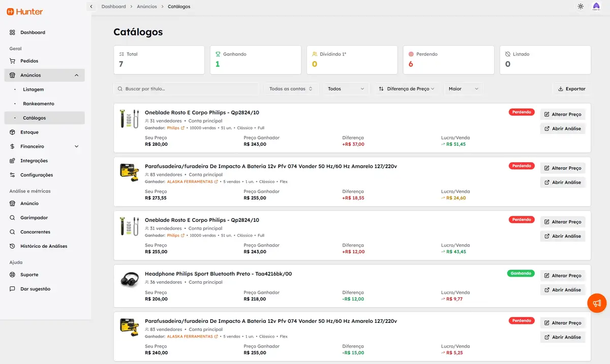Filter by the Total summary card

click(159, 60)
